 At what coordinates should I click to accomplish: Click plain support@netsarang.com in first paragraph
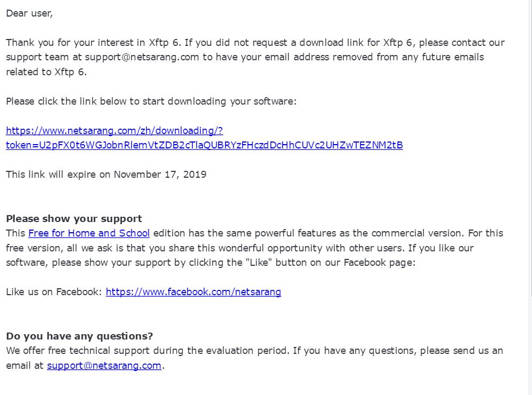(x=142, y=57)
